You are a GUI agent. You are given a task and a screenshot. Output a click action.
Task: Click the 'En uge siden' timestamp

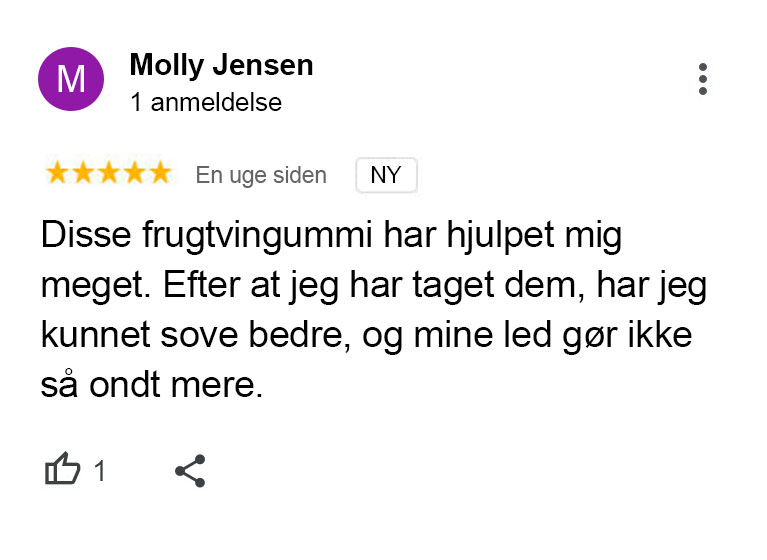(x=261, y=176)
